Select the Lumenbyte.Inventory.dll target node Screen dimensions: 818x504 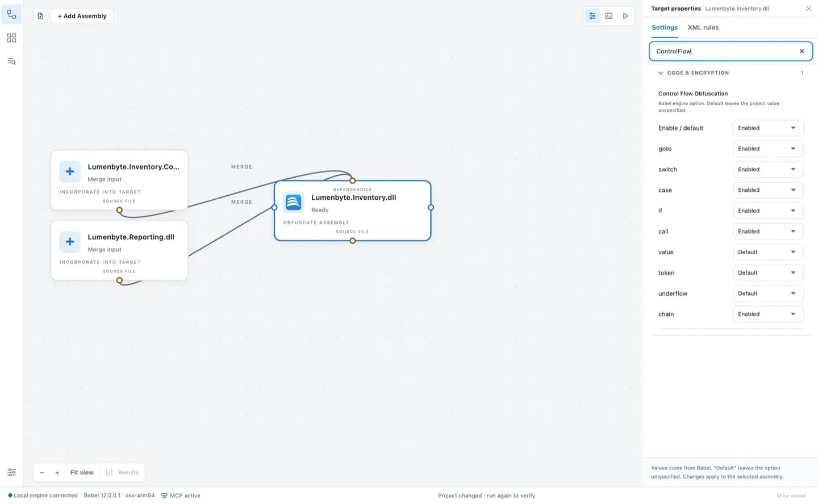coord(353,211)
